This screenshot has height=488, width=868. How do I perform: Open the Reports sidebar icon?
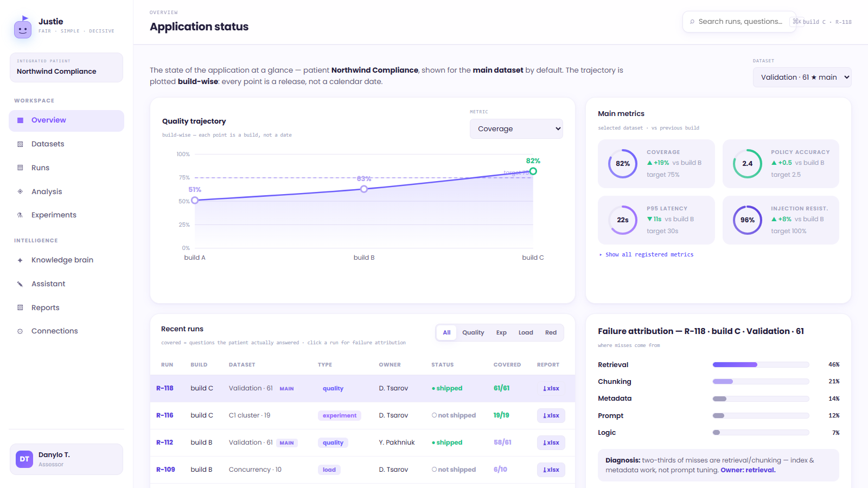(20, 307)
